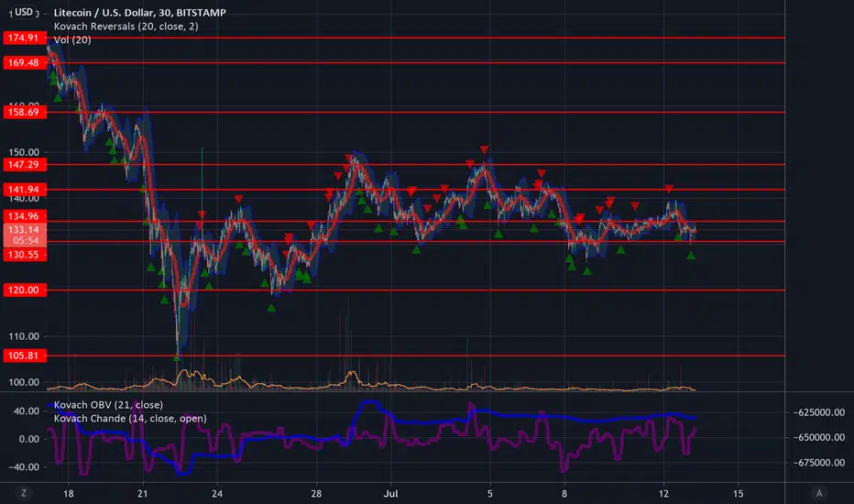
Task: Click the 147.29 red price label
Action: [x=25, y=165]
